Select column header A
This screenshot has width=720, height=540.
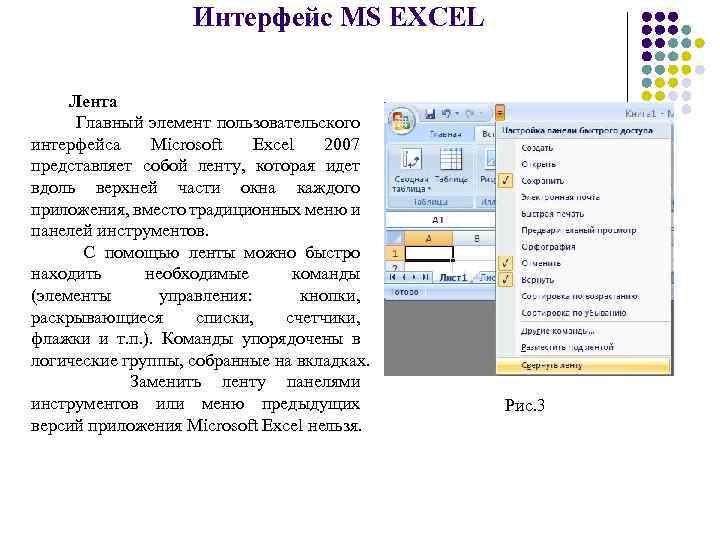click(428, 238)
